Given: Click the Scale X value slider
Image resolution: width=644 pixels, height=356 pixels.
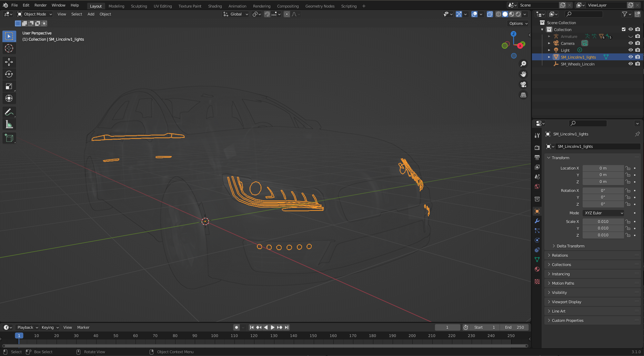Looking at the screenshot, I should tap(603, 221).
